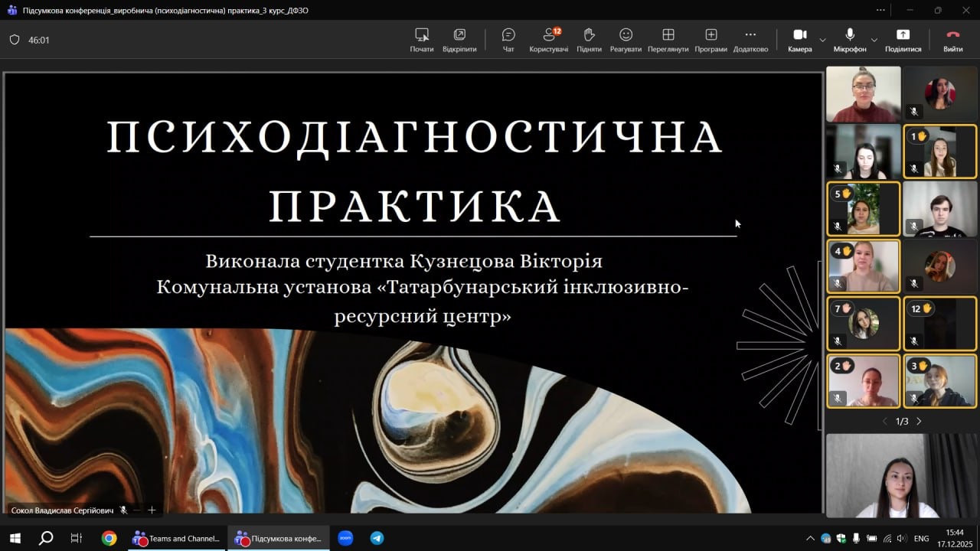Expand the microphone options dropdown arrow
This screenshot has width=980, height=551.
coord(874,40)
